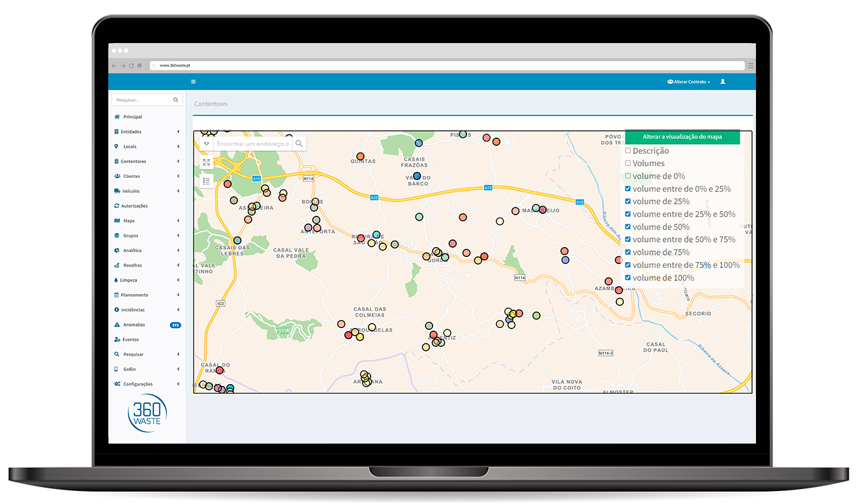Click the map address search magnifier icon

coord(299,143)
